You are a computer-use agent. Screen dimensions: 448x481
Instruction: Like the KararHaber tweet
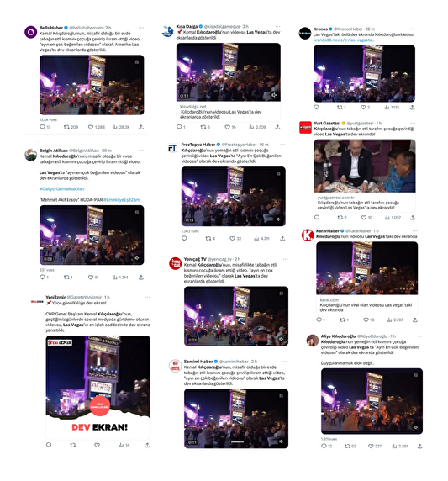point(366,320)
